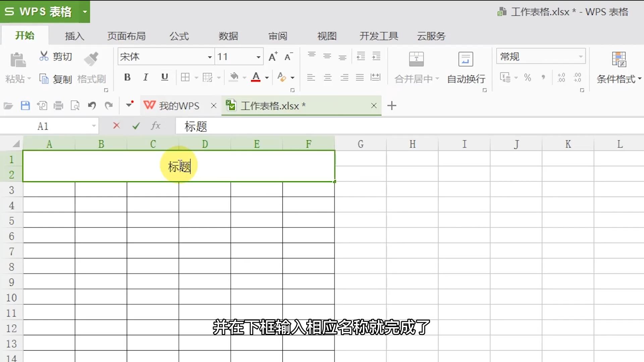Click the green checkmark to confirm entry
The width and height of the screenshot is (644, 362).
click(x=136, y=126)
